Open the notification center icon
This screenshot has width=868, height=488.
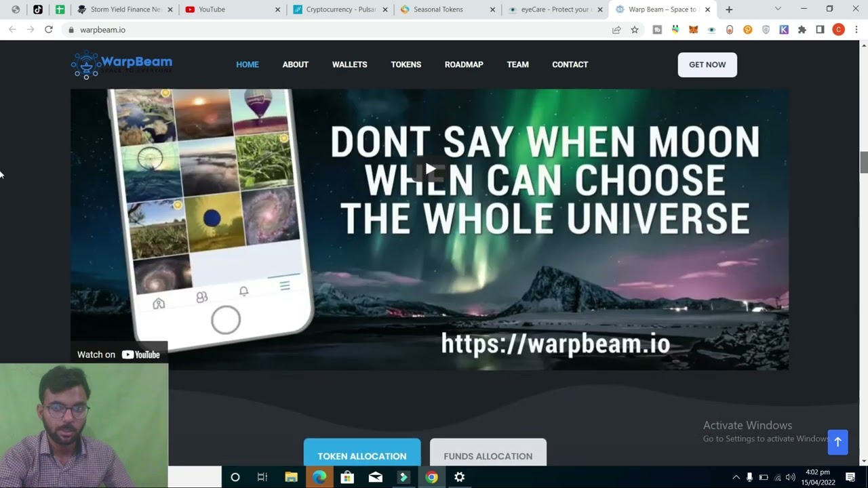[850, 477]
